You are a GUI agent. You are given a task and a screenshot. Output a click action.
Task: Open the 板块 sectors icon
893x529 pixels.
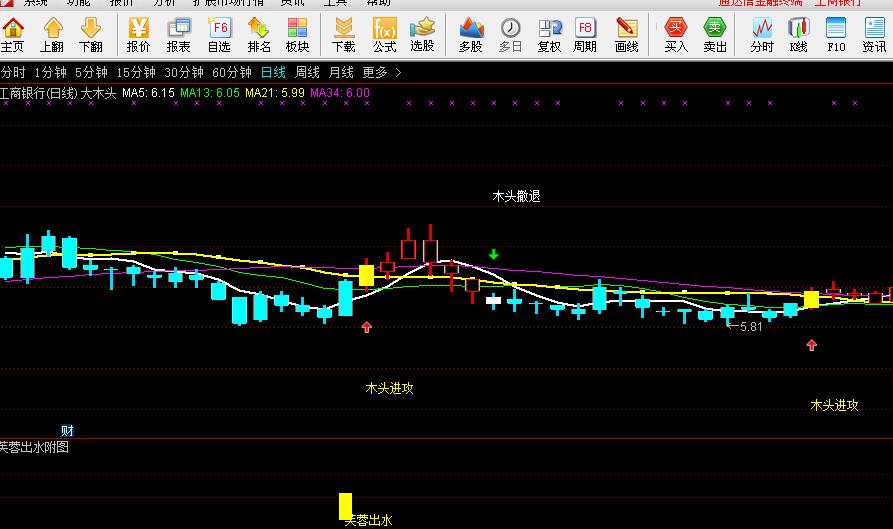pos(297,35)
